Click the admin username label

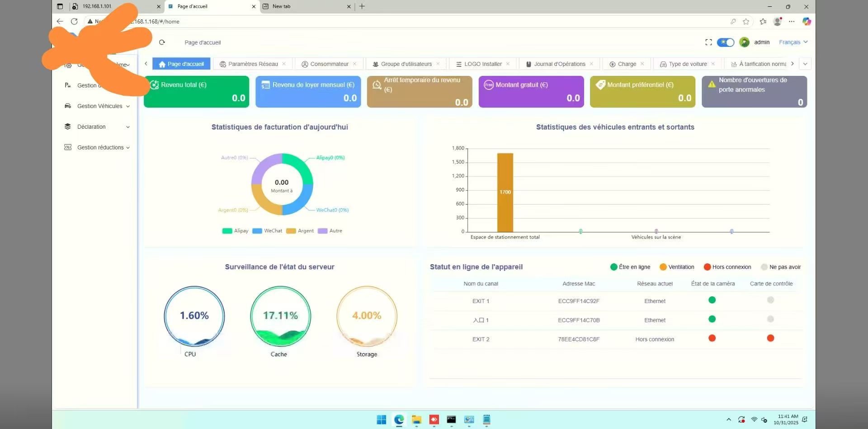(762, 42)
